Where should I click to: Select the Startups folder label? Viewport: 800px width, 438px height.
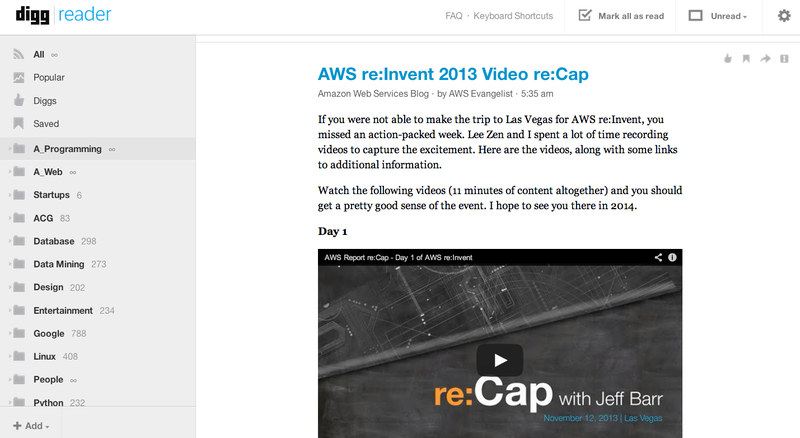(52, 194)
